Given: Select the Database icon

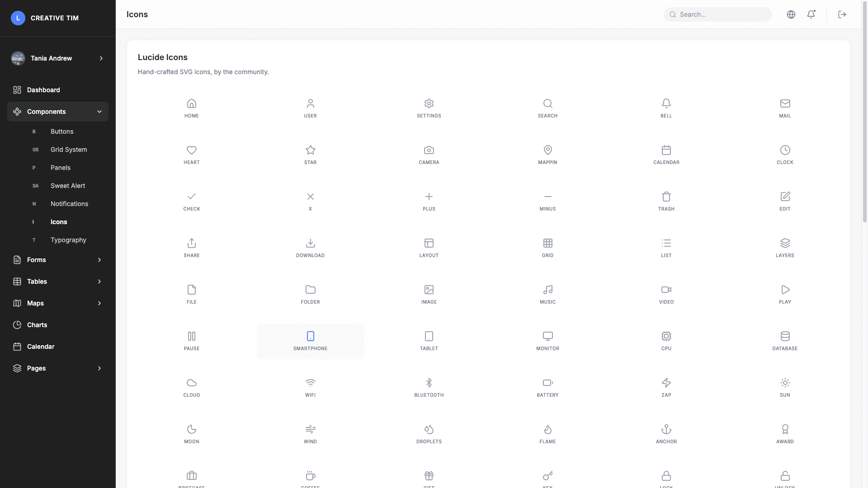Looking at the screenshot, I should (x=785, y=340).
